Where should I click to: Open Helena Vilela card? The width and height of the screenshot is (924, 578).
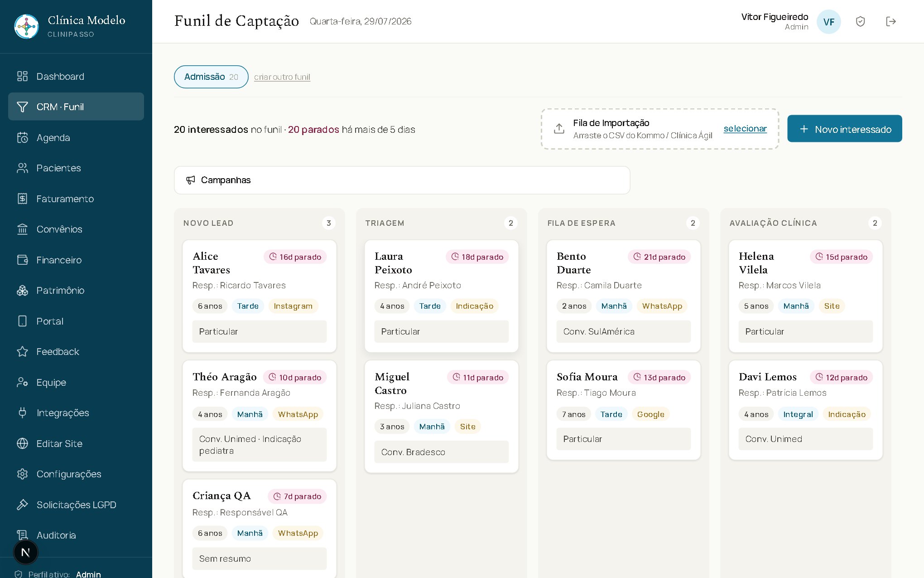pos(805,296)
